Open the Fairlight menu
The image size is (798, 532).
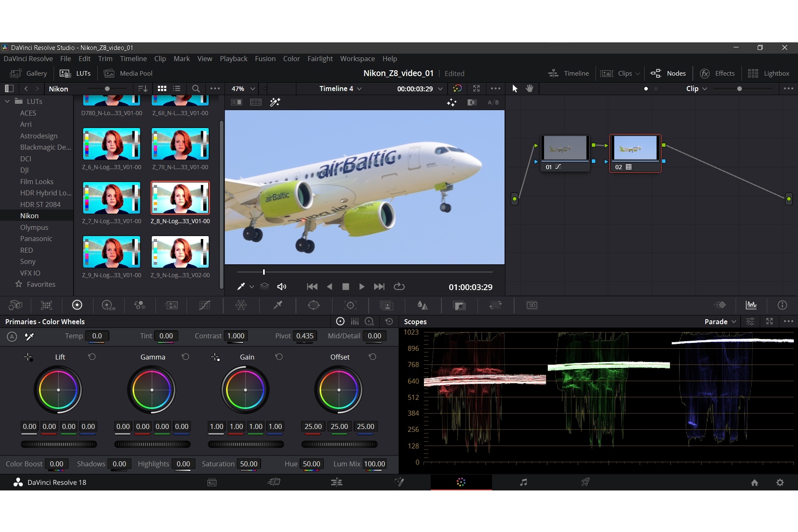pyautogui.click(x=320, y=59)
